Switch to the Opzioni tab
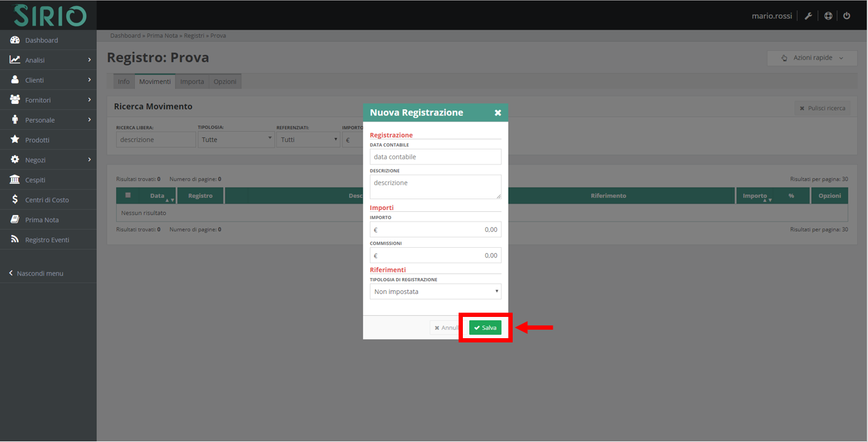 click(225, 81)
